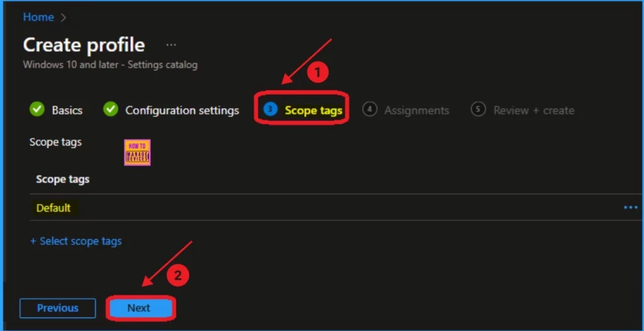This screenshot has width=644, height=331.
Task: Click the breadcrumb chevron after Home
Action: (x=64, y=18)
